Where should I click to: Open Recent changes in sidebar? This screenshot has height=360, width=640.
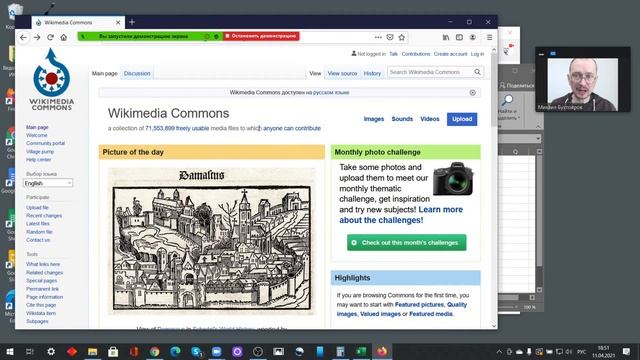click(44, 216)
